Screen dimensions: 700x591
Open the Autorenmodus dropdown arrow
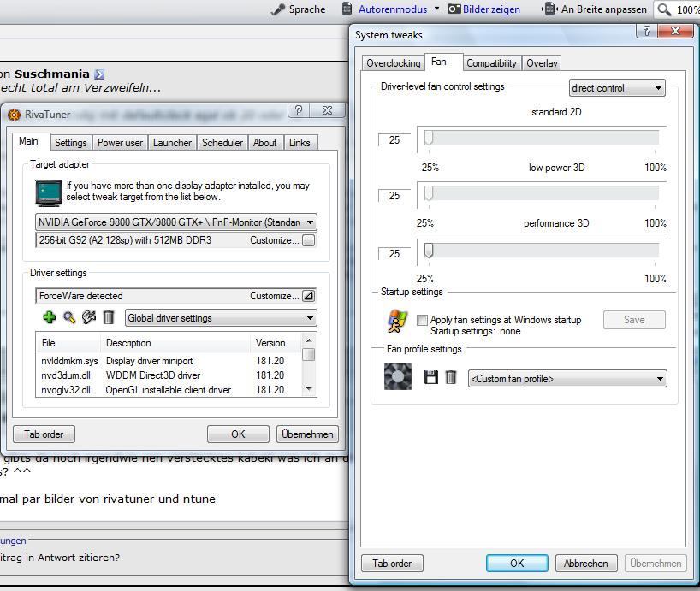pos(436,8)
